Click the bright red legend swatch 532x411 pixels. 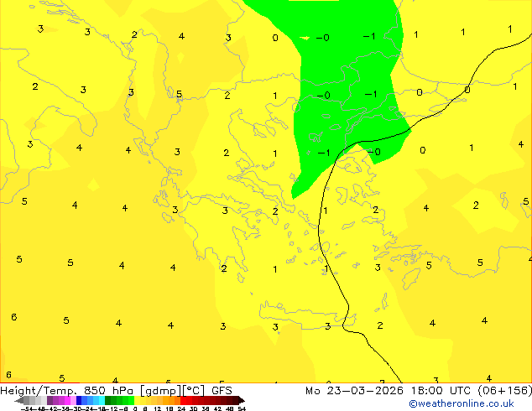click(183, 400)
